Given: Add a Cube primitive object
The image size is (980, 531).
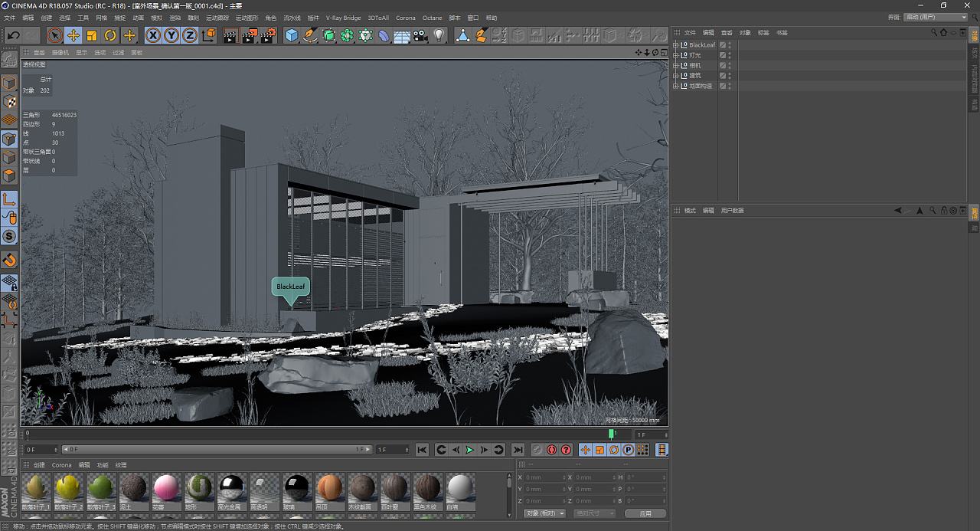Looking at the screenshot, I should tap(292, 35).
